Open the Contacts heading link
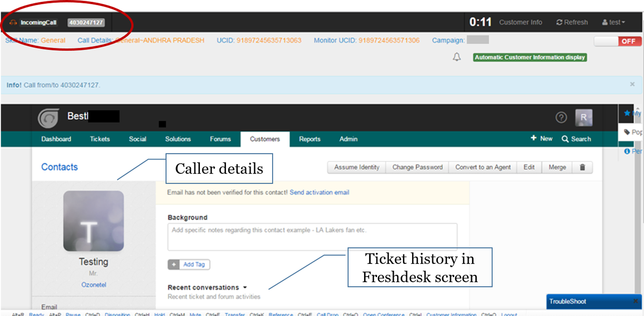Screen dimensions: 644x316 [59, 167]
